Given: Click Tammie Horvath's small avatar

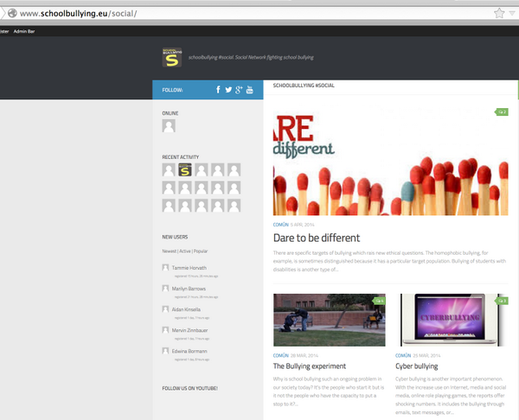Looking at the screenshot, I should click(165, 267).
